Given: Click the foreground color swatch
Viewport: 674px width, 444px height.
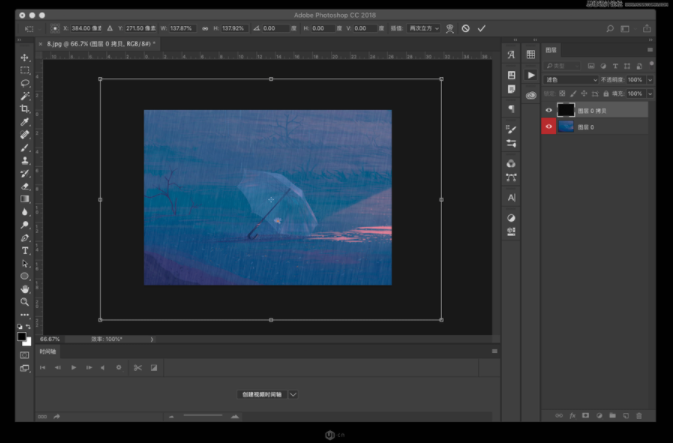Looking at the screenshot, I should click(x=22, y=336).
